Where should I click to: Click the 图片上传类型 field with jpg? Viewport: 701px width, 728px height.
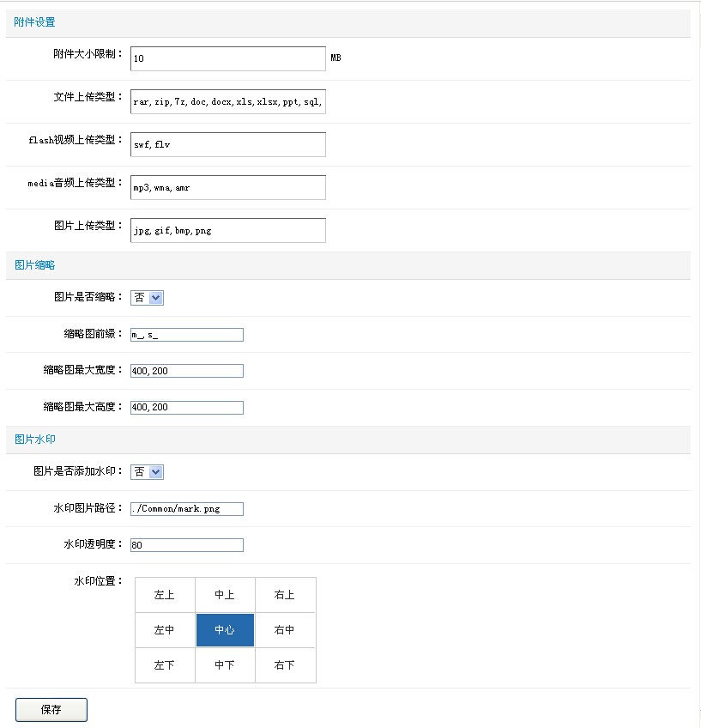tap(227, 230)
